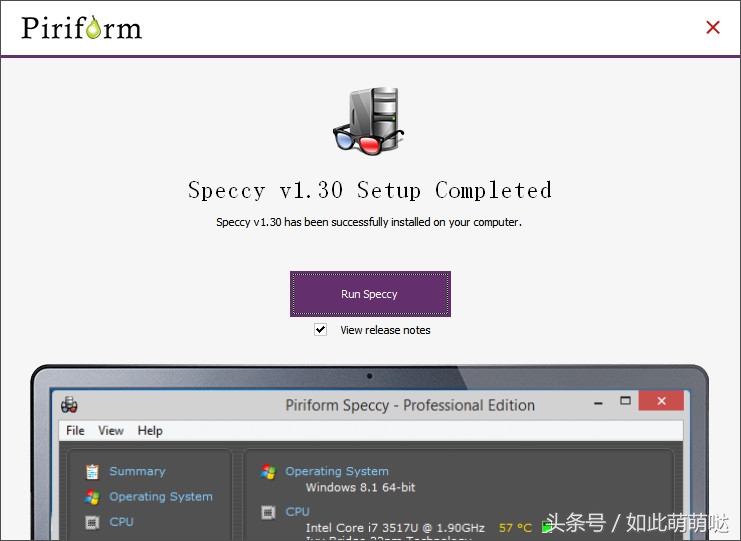Select Operating System in the Speccy sidebar
Image resolution: width=741 pixels, height=541 pixels.
coord(161,497)
